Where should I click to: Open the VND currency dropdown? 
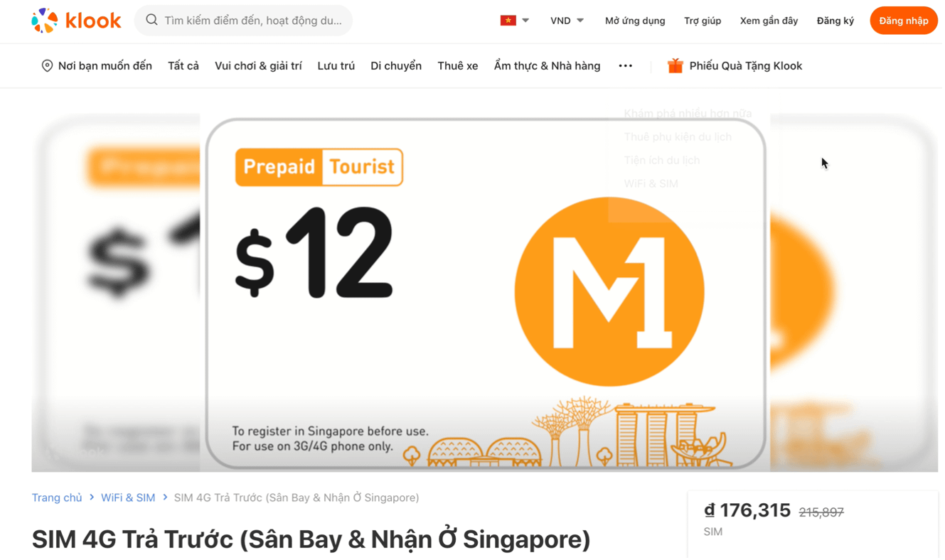pyautogui.click(x=567, y=21)
